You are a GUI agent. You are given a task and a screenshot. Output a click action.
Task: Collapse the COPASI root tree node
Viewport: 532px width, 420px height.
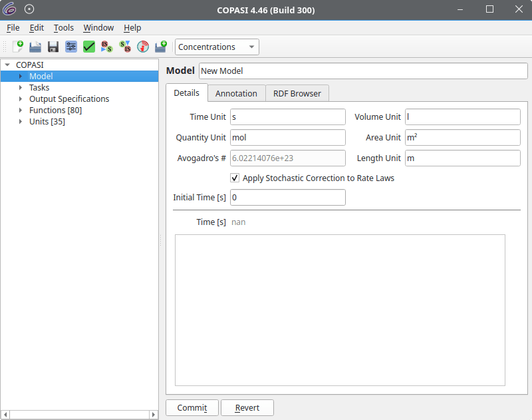(7, 65)
